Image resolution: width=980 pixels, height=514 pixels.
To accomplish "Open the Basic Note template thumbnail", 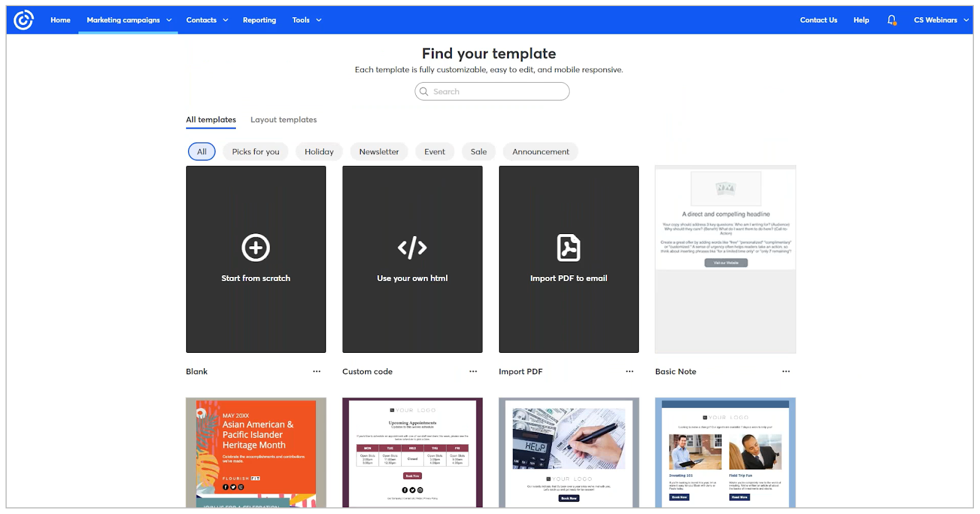I will [725, 259].
